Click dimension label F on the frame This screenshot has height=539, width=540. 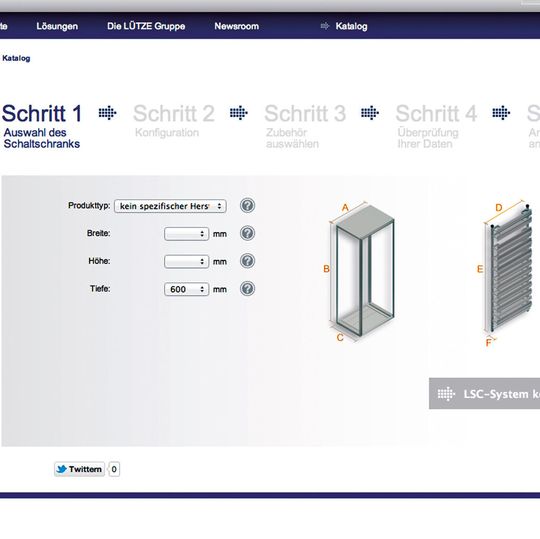pos(488,343)
